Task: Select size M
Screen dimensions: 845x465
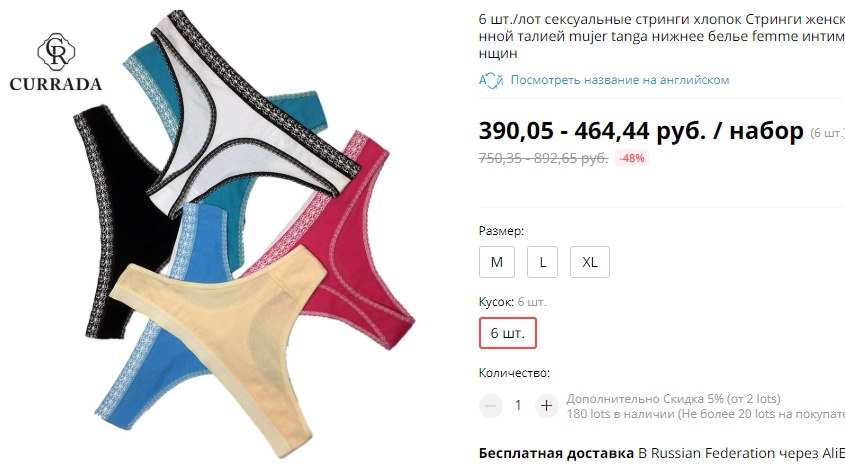Action: click(x=497, y=262)
